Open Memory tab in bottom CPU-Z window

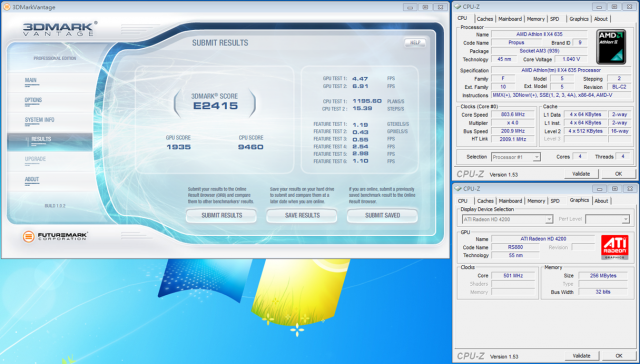pos(536,201)
